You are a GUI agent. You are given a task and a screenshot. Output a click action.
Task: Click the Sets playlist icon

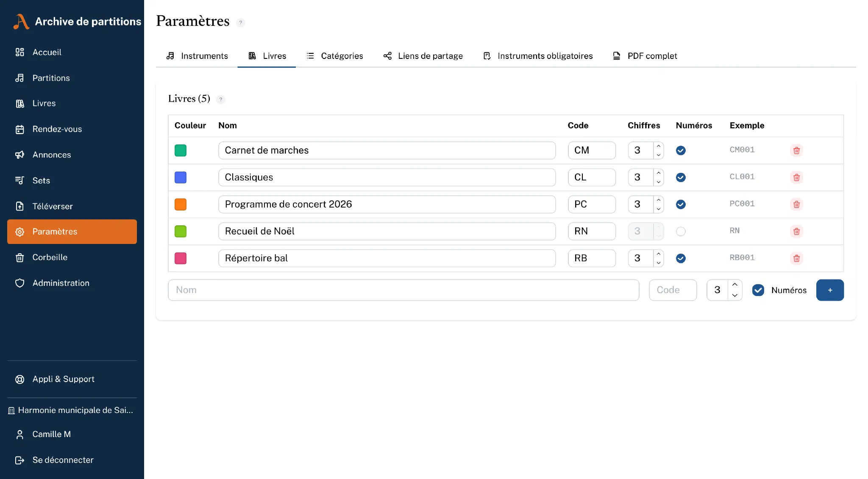(19, 180)
